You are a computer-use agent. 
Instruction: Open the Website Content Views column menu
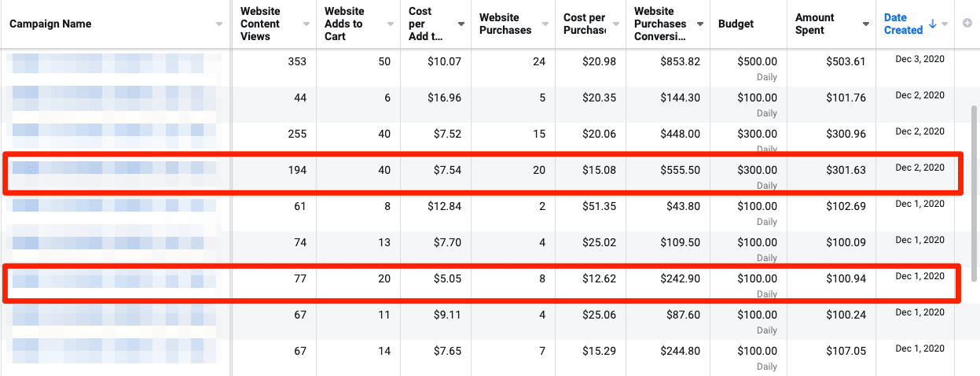click(306, 24)
